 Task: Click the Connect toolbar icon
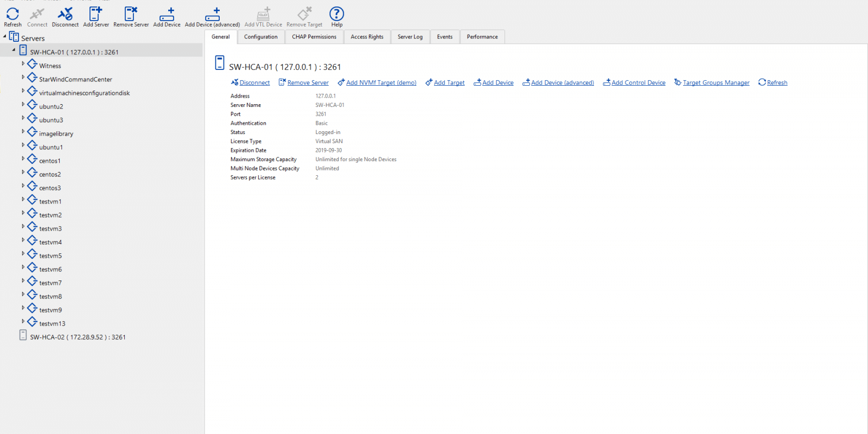click(37, 14)
